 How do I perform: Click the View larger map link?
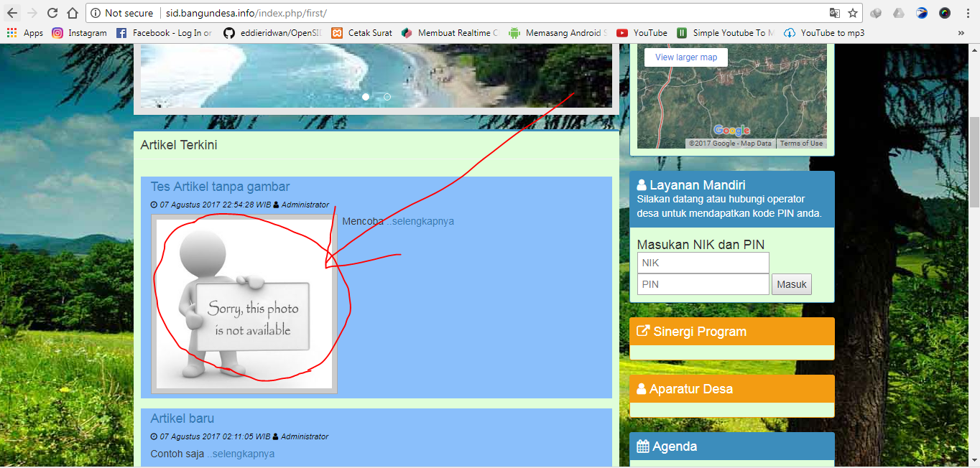click(x=685, y=57)
